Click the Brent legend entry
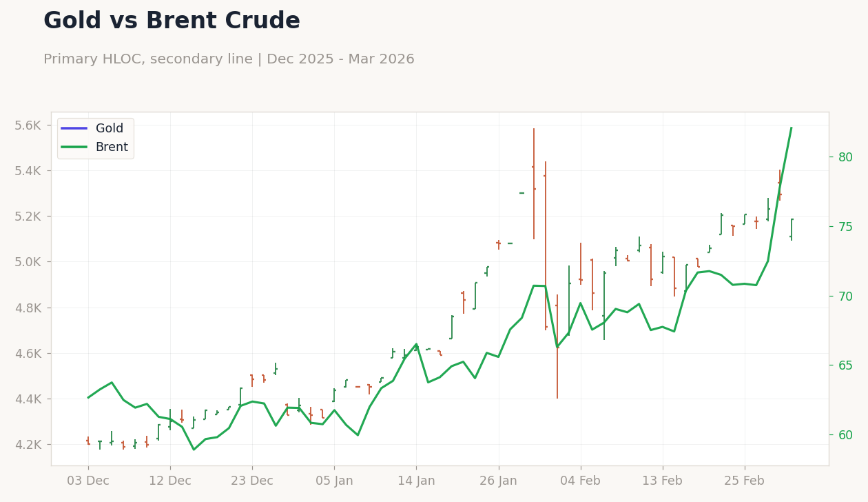This screenshot has width=868, height=502. coord(94,147)
